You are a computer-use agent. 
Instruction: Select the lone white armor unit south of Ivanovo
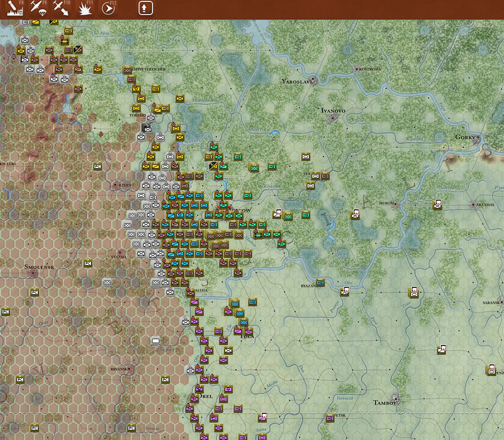[x=305, y=157]
